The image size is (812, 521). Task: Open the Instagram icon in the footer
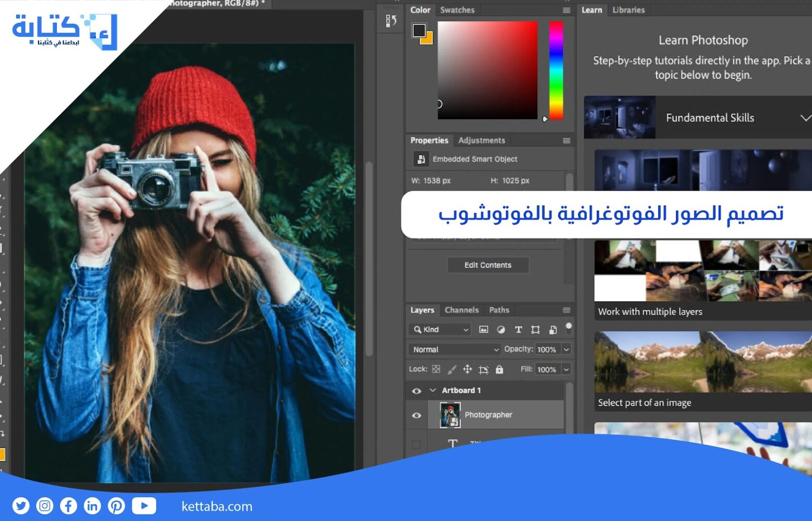[x=45, y=506]
